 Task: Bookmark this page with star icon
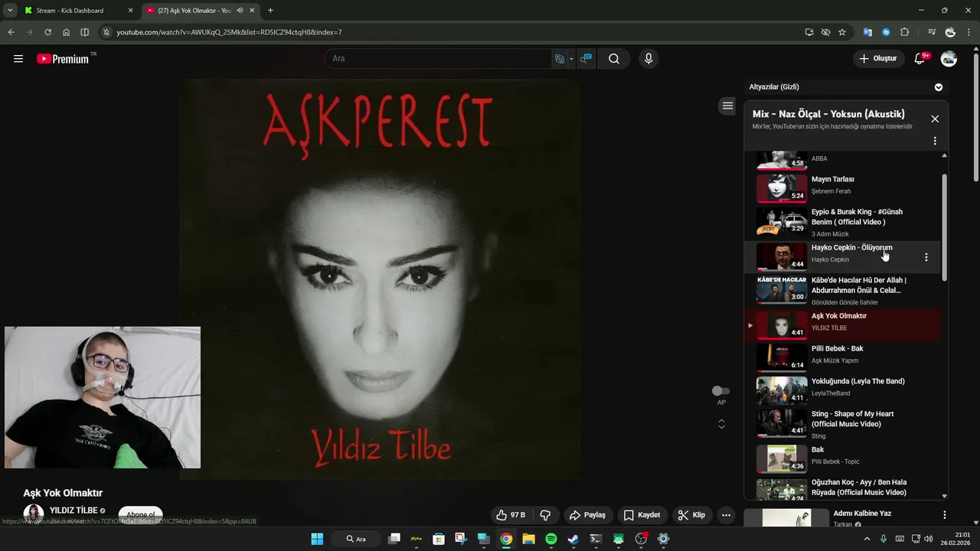pyautogui.click(x=842, y=32)
